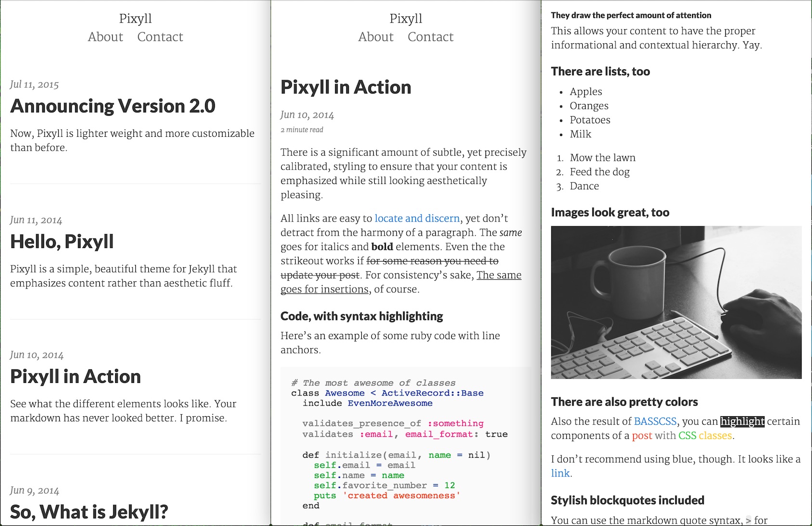Click the mug and keyboard photo
Screen dimensions: 812x526
coord(676,302)
